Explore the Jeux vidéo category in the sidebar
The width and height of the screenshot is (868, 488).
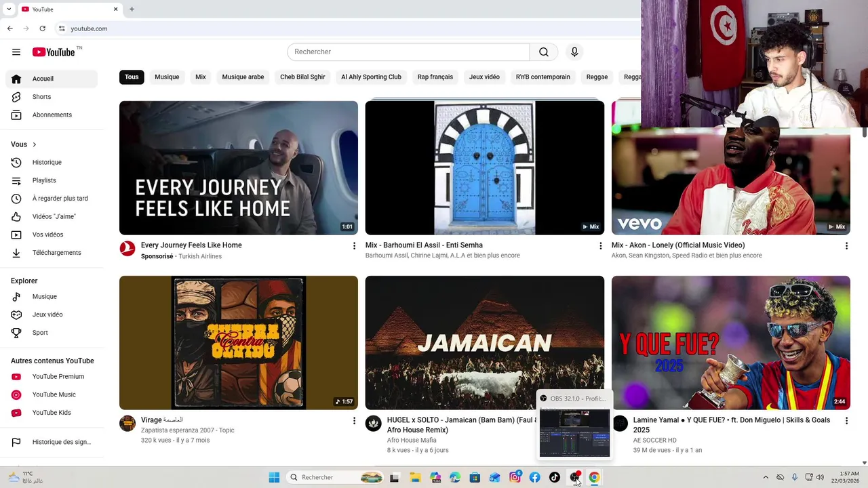(52, 314)
